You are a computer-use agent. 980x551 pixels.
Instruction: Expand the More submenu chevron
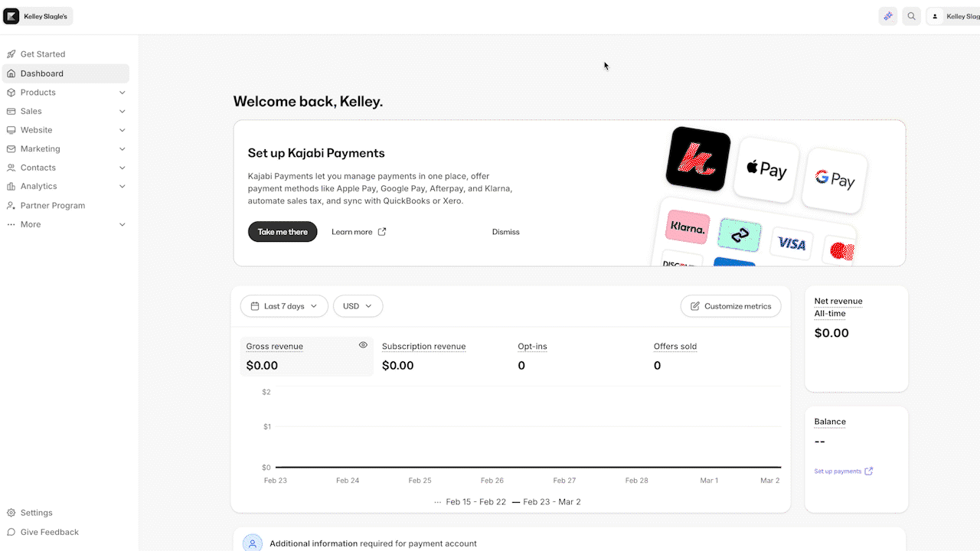click(122, 224)
